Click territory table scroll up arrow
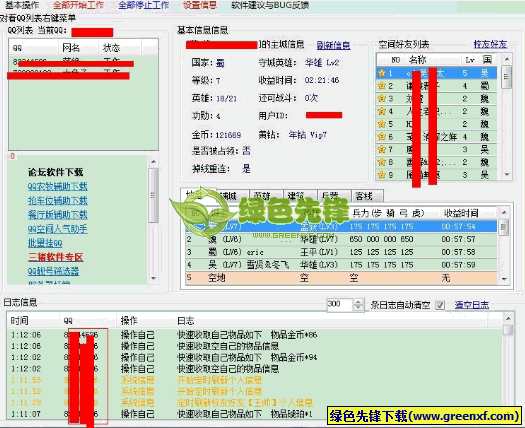This screenshot has width=525, height=428. (504, 213)
